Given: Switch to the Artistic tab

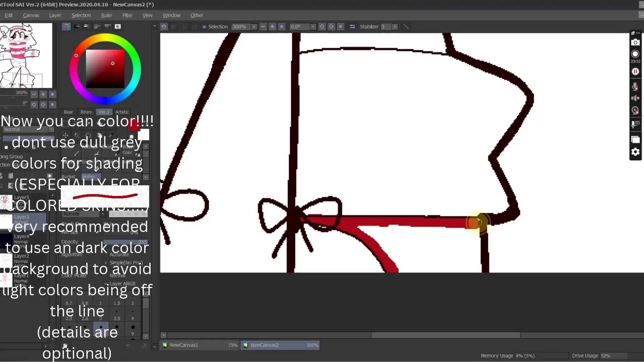Looking at the screenshot, I should 122,112.
